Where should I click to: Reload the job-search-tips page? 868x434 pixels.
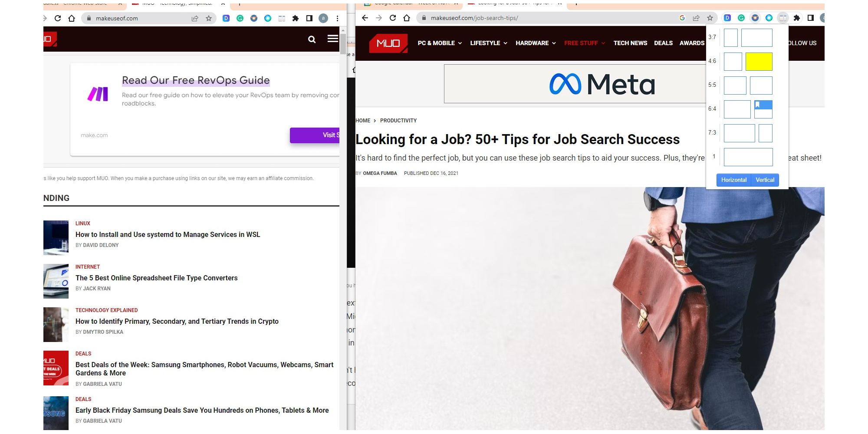[x=393, y=18]
